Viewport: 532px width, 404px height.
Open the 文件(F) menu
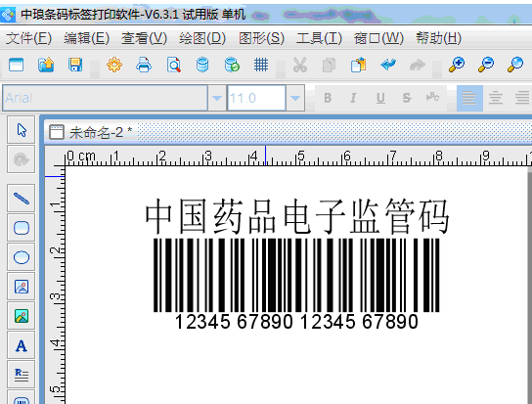(x=28, y=38)
